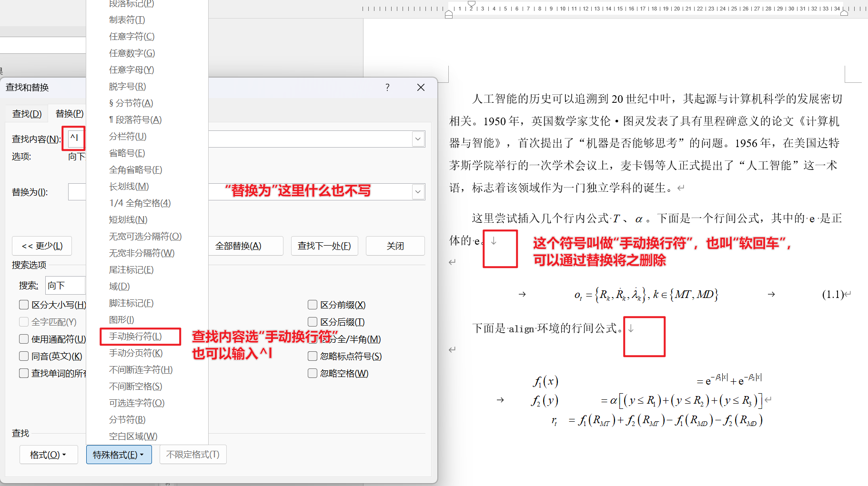Click the first-line indent marker on ruler

(x=472, y=4)
